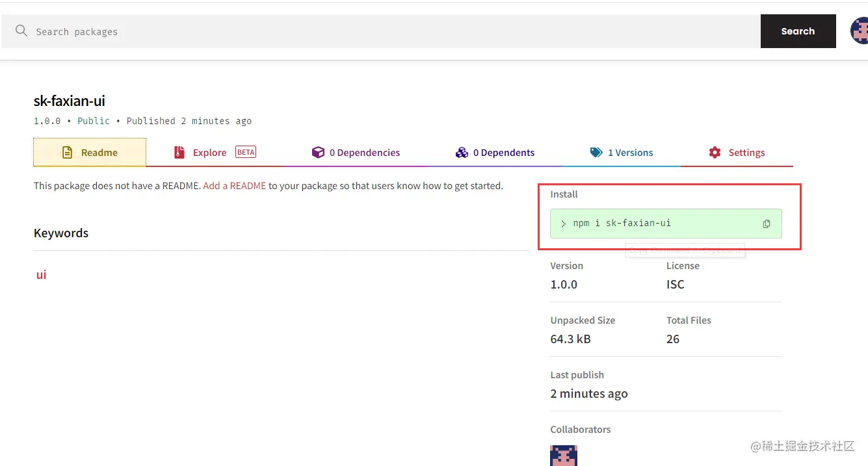Click the Install heading

coord(564,194)
